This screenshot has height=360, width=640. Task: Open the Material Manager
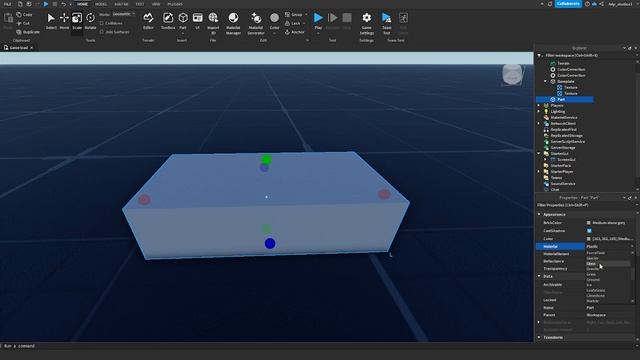[233, 23]
